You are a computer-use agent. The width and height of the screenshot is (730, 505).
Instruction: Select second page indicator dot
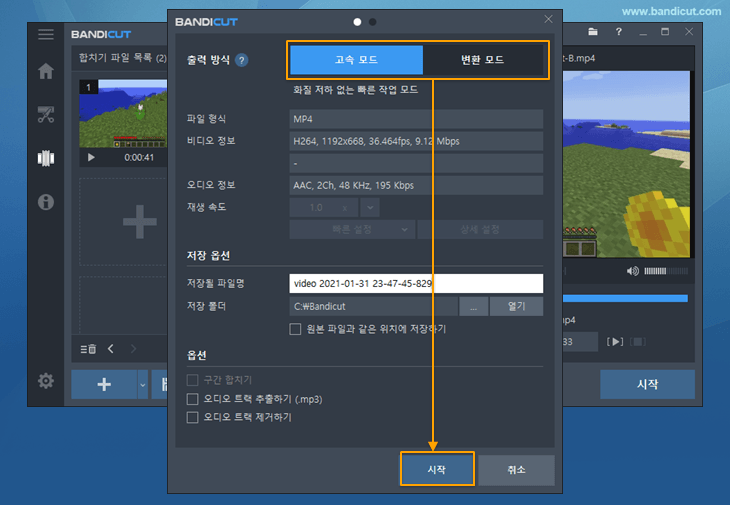(372, 22)
